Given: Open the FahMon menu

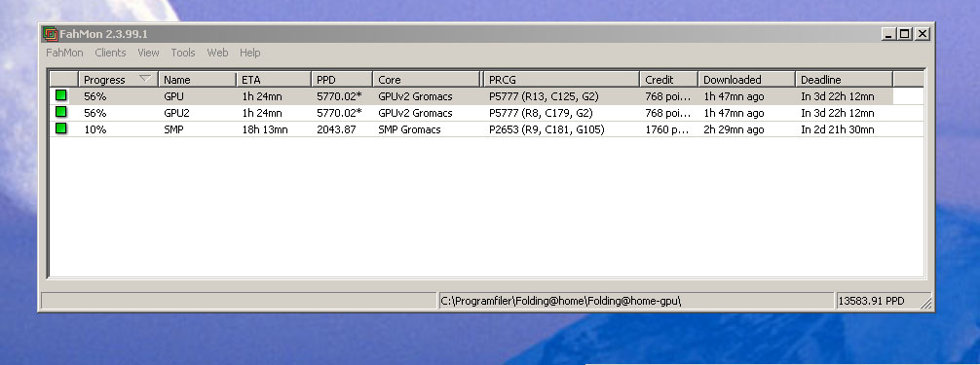Looking at the screenshot, I should (x=64, y=53).
